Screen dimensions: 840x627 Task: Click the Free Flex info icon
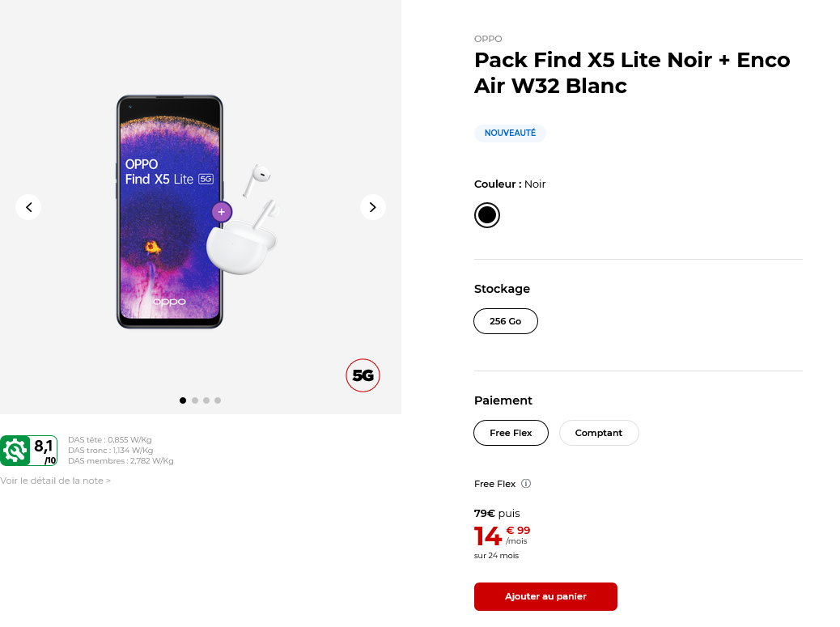pyautogui.click(x=526, y=484)
